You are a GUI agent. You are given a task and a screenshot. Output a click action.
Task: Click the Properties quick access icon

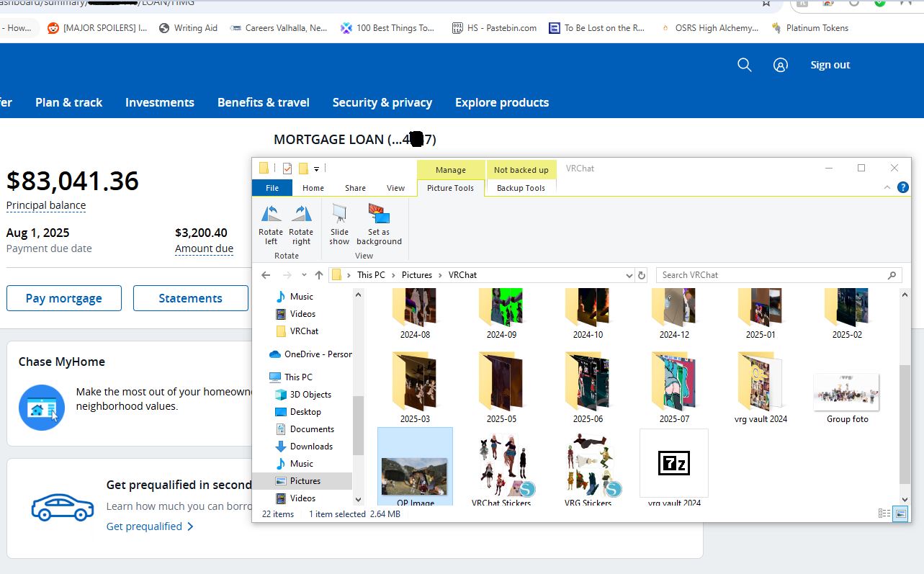click(x=287, y=169)
